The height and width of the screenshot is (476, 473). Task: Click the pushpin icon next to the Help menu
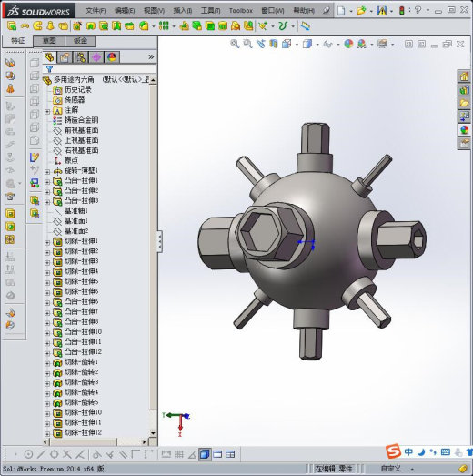pyautogui.click(x=326, y=11)
